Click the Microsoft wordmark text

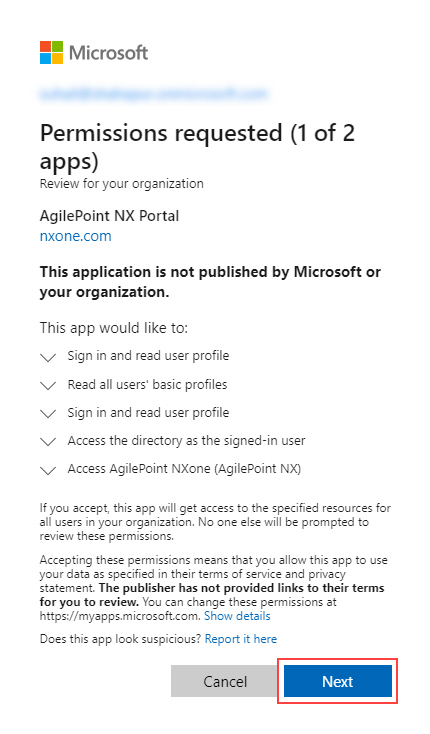109,52
